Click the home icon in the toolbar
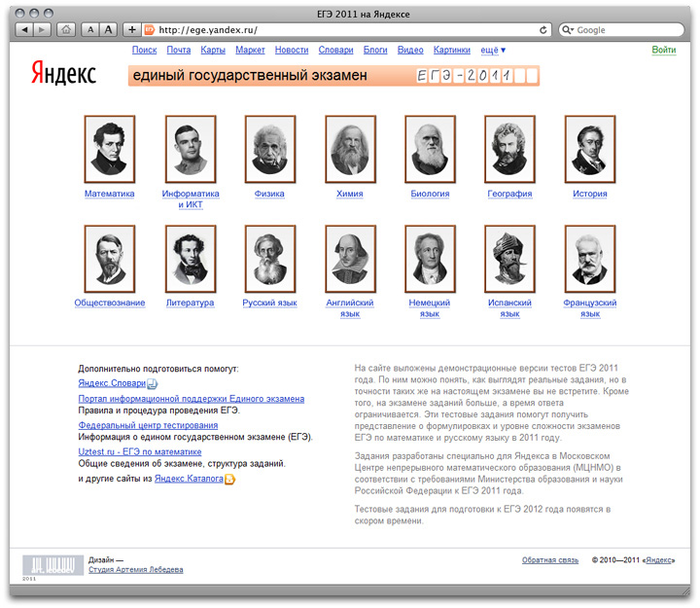The image size is (700, 608). [x=66, y=29]
